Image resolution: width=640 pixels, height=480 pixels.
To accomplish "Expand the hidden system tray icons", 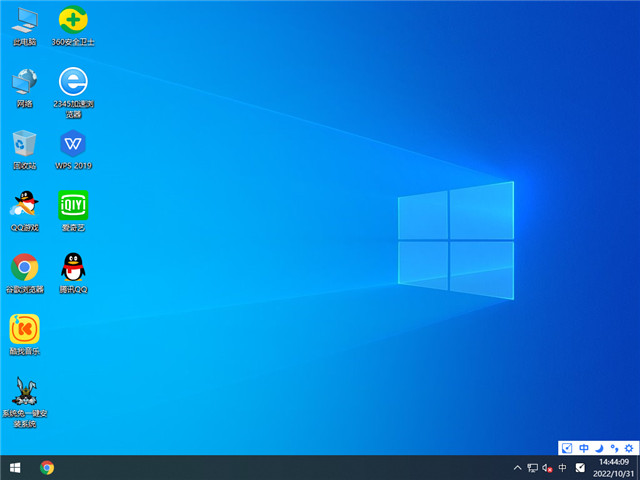I will (x=517, y=467).
